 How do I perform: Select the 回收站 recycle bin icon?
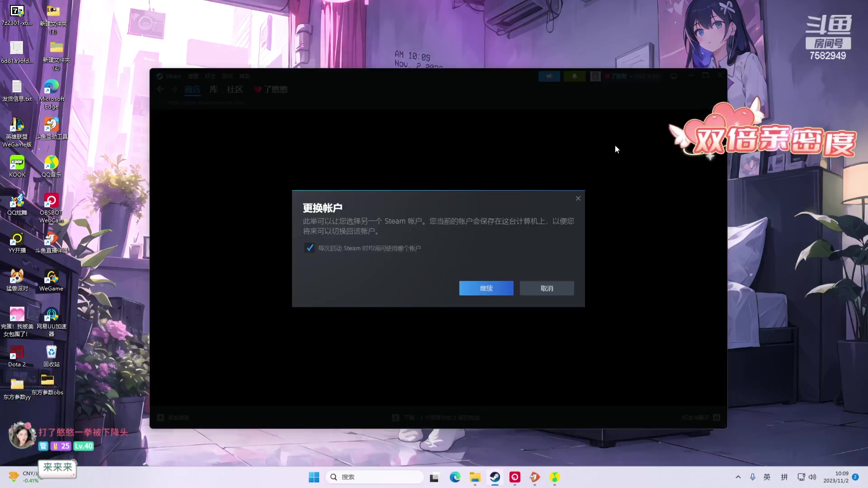(x=52, y=356)
